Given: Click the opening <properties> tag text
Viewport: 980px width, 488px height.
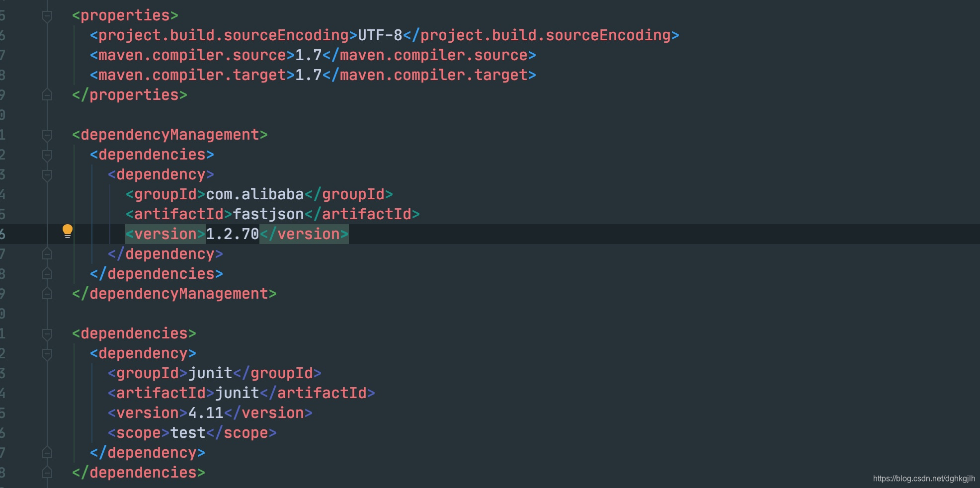Looking at the screenshot, I should pyautogui.click(x=125, y=15).
